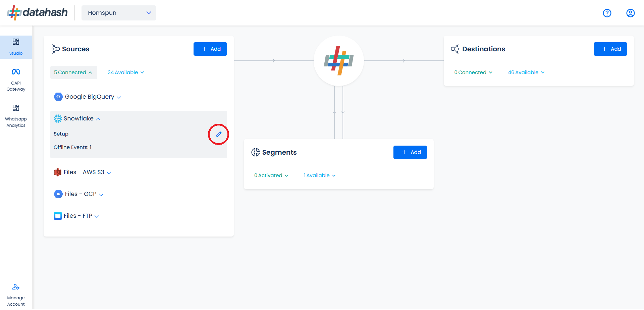The height and width of the screenshot is (310, 644).
Task: Expand 46 Available destinations list
Action: [x=526, y=72]
